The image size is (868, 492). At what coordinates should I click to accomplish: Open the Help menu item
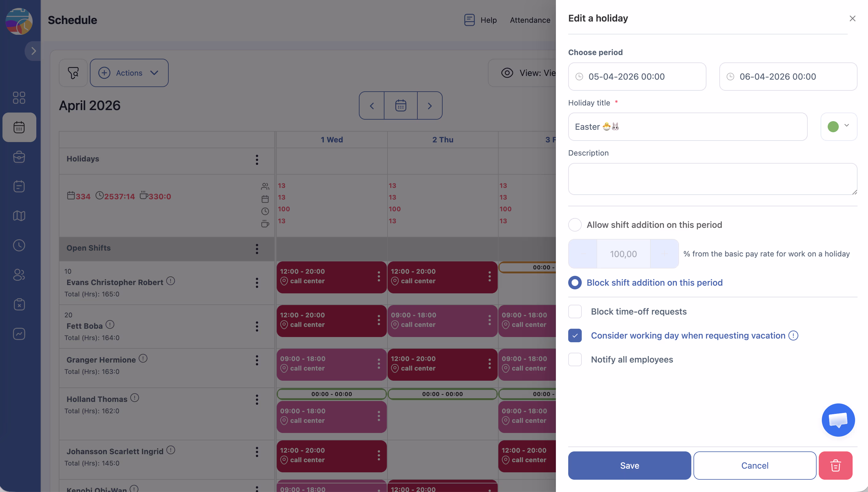(x=480, y=20)
